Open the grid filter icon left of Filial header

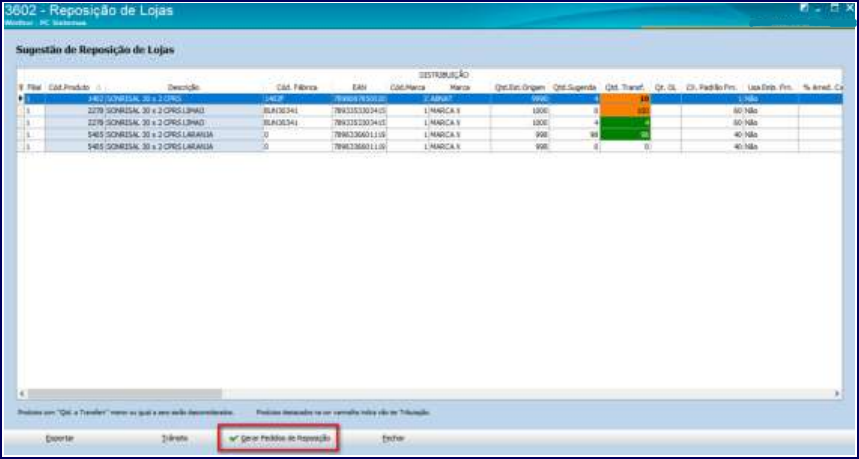click(x=21, y=88)
